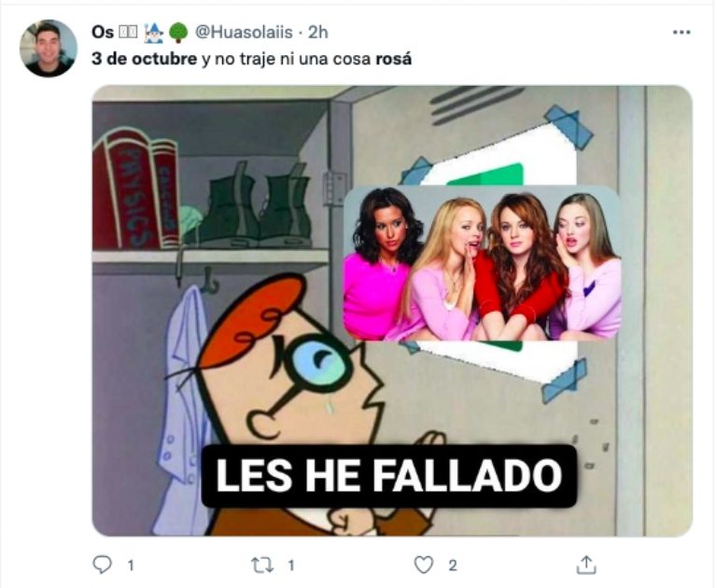This screenshot has height=588, width=717.
Task: Open the like count number 2
Action: [x=452, y=566]
